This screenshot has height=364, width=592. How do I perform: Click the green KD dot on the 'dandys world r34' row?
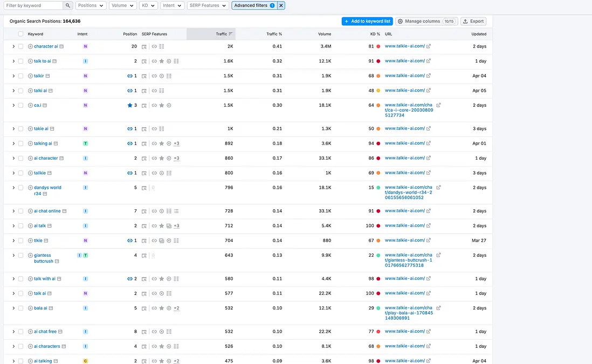pos(379,187)
